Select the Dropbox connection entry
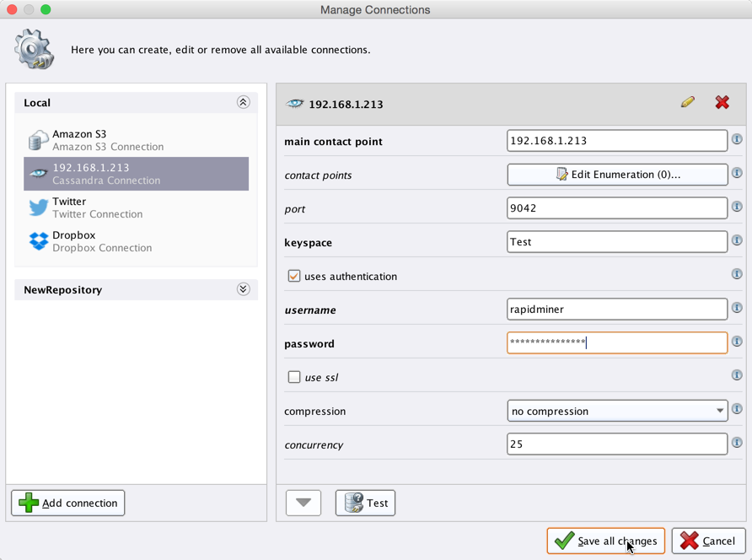The height and width of the screenshot is (560, 752). point(101,241)
